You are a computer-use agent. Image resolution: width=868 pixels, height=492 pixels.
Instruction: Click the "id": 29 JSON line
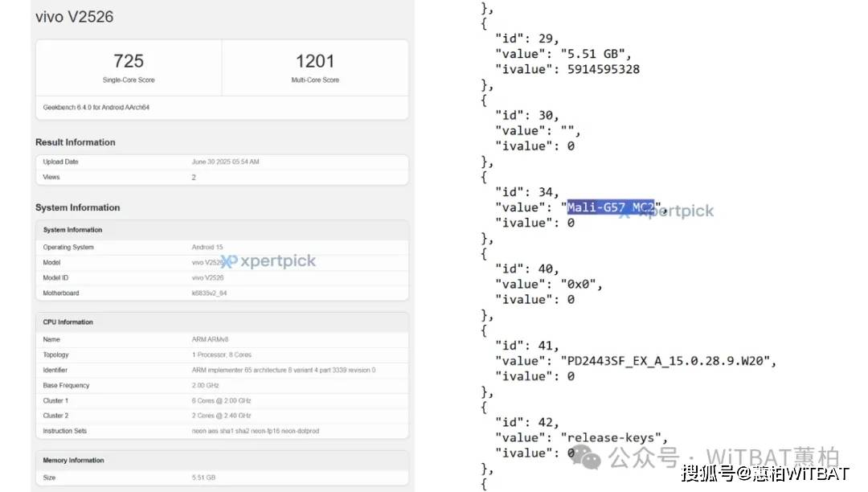(527, 39)
